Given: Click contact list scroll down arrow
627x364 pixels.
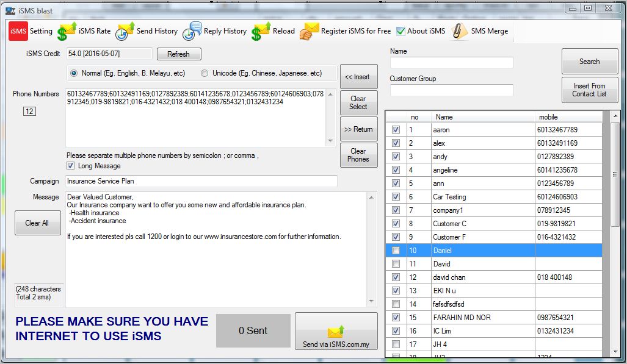Looking at the screenshot, I should [615, 352].
